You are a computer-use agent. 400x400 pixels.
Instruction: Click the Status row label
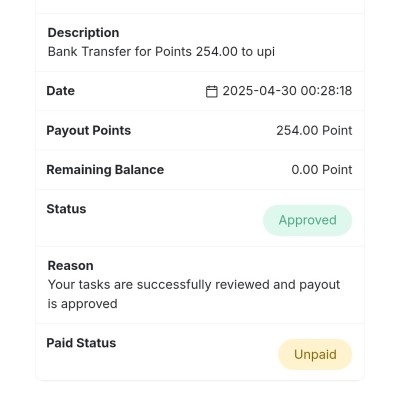coord(66,209)
